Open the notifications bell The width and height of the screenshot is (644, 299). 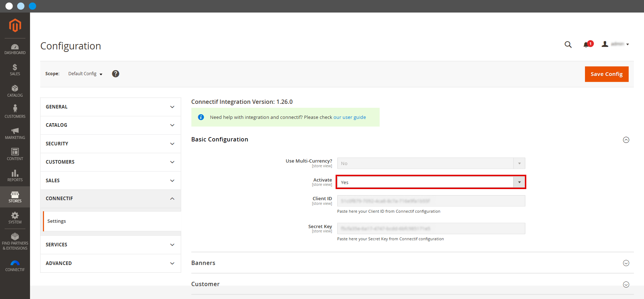click(588, 44)
